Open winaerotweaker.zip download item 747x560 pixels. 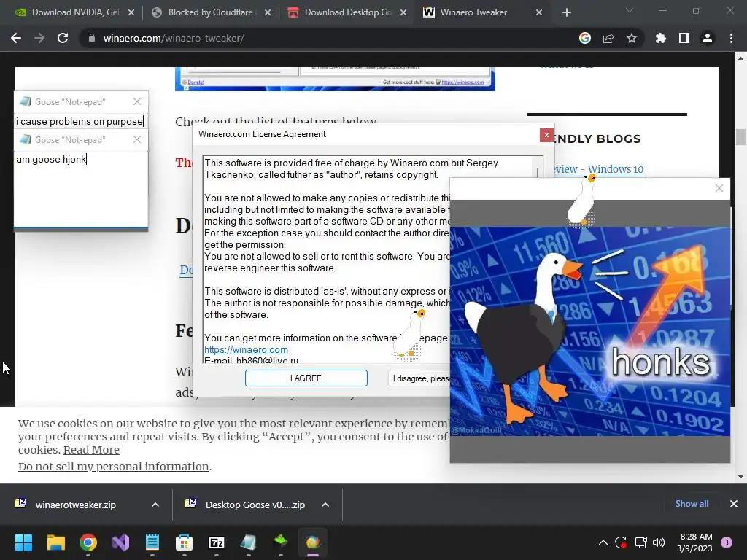tap(75, 505)
